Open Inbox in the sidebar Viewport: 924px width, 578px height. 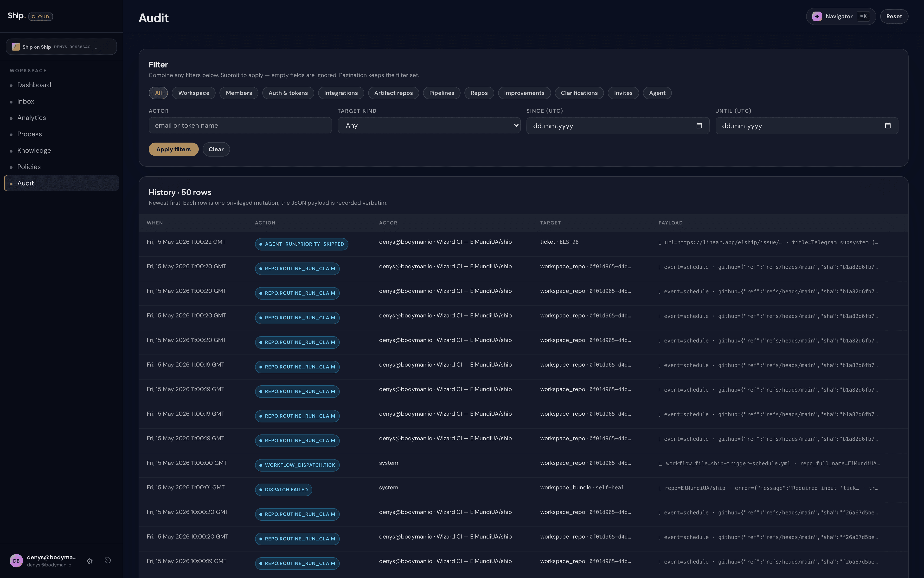click(61, 101)
